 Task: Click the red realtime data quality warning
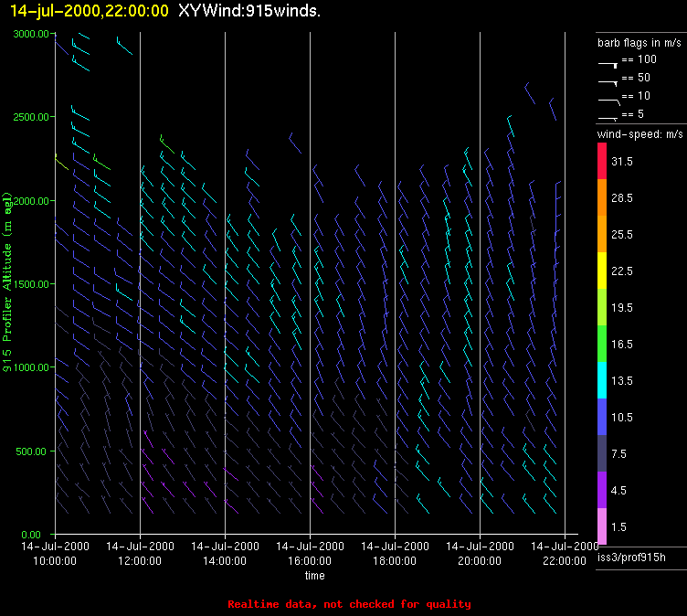coord(349,604)
